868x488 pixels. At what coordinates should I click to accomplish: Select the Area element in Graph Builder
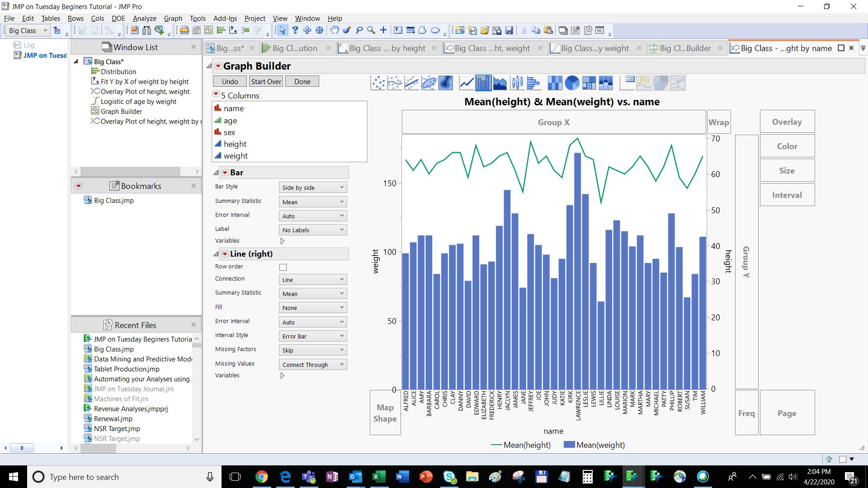tap(500, 83)
